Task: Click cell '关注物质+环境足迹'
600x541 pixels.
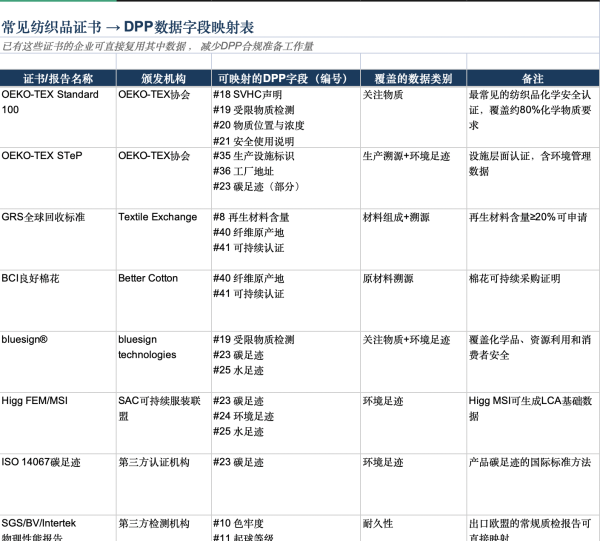Action: [413, 362]
